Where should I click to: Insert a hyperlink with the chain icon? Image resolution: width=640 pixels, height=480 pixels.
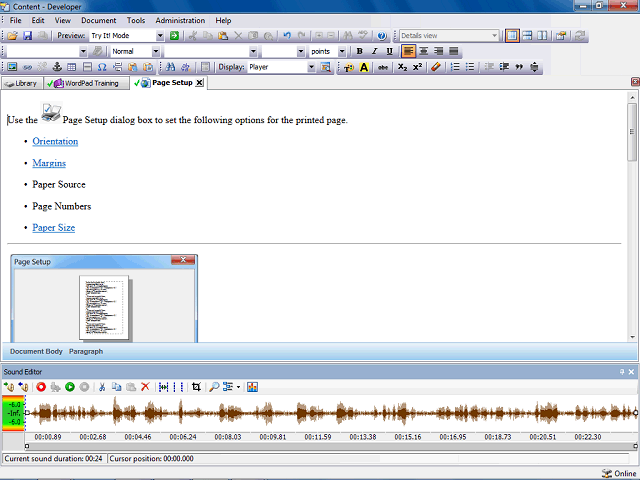(x=27, y=67)
